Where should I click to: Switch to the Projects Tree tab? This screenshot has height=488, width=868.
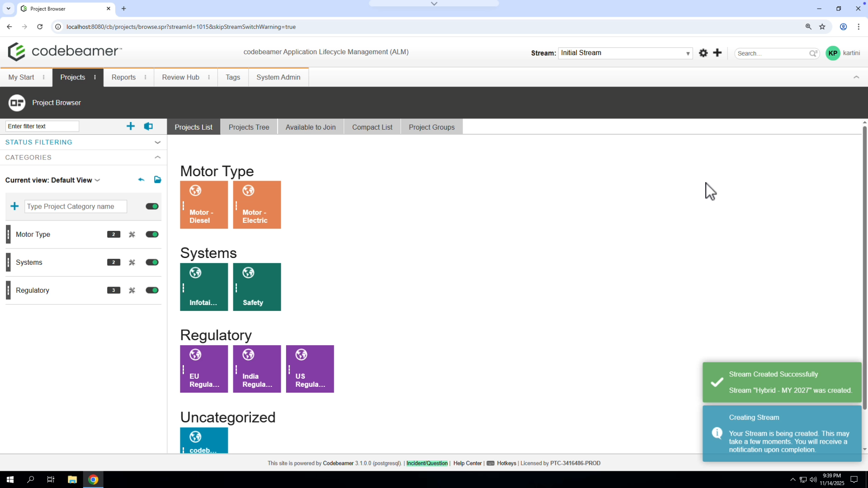click(x=249, y=127)
